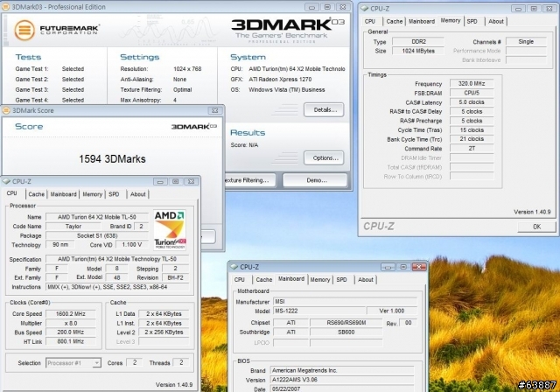This screenshot has width=560, height=392.
Task: Click the Package Socket S1 (638) field
Action: 97,235
